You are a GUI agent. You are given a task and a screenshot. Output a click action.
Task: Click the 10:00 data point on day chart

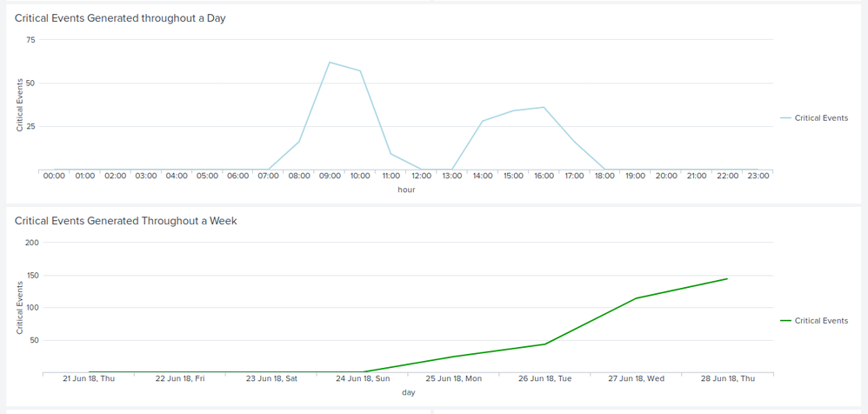360,70
